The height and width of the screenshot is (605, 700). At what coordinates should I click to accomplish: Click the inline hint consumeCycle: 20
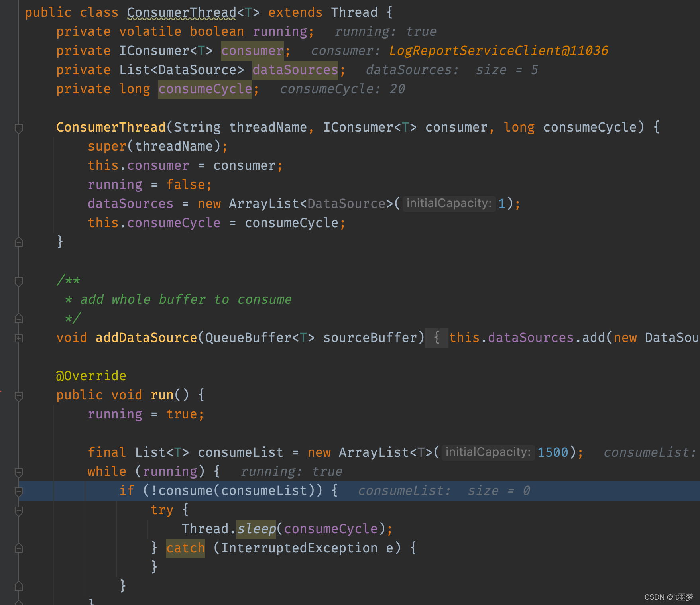pyautogui.click(x=342, y=89)
